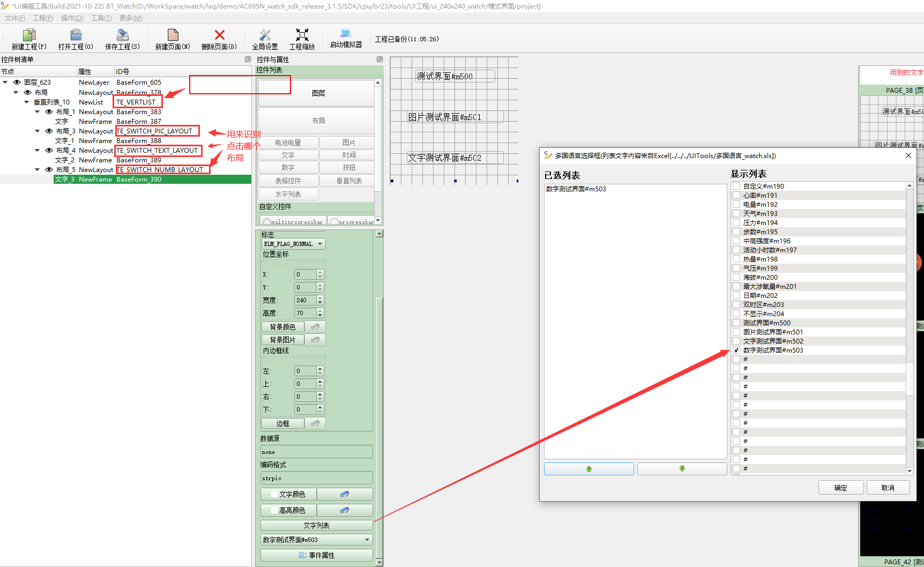Click the Save Project (保存工程) toolbar icon
The width and height of the screenshot is (924, 567).
click(x=122, y=35)
